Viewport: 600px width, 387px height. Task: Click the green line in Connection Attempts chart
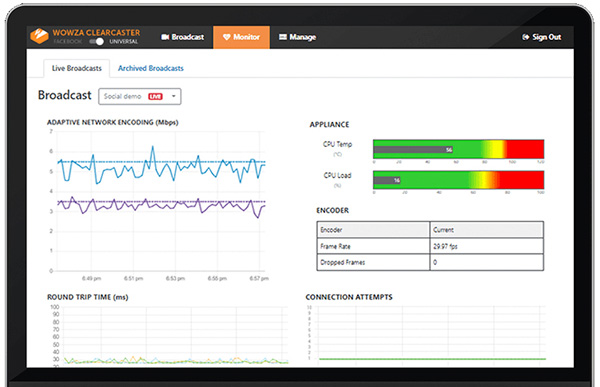pyautogui.click(x=432, y=359)
